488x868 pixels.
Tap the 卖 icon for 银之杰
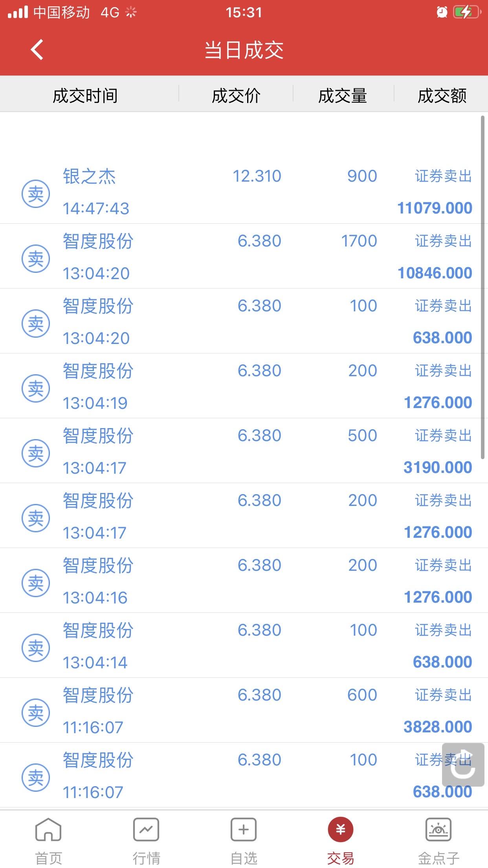pos(35,194)
